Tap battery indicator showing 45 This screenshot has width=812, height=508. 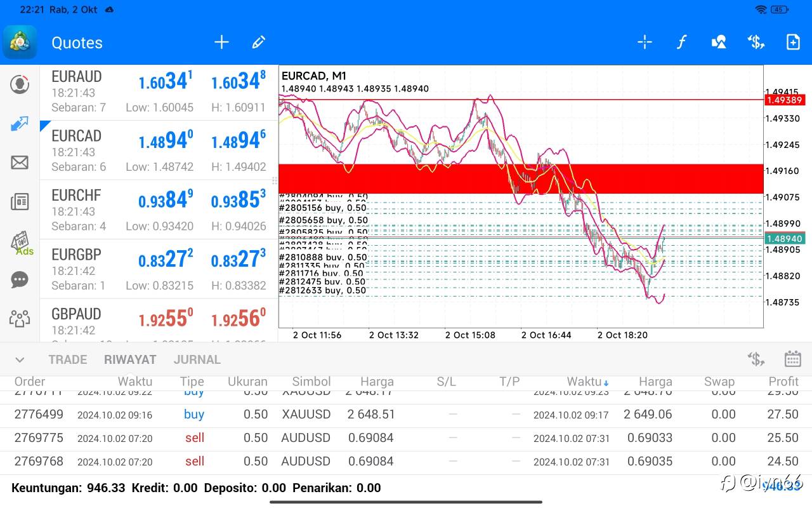point(780,10)
